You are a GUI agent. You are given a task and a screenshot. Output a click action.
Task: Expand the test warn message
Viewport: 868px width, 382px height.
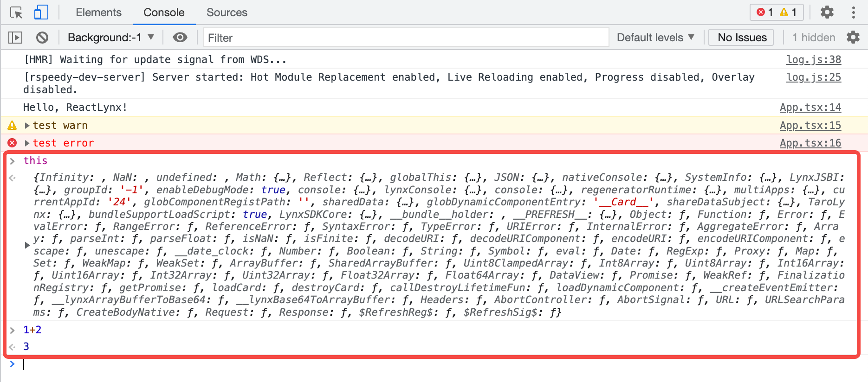27,126
